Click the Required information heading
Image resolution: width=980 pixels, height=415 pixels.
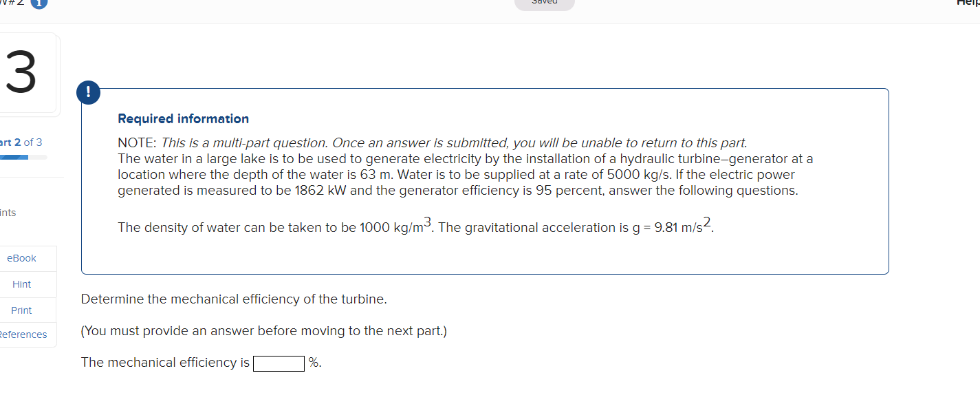183,118
